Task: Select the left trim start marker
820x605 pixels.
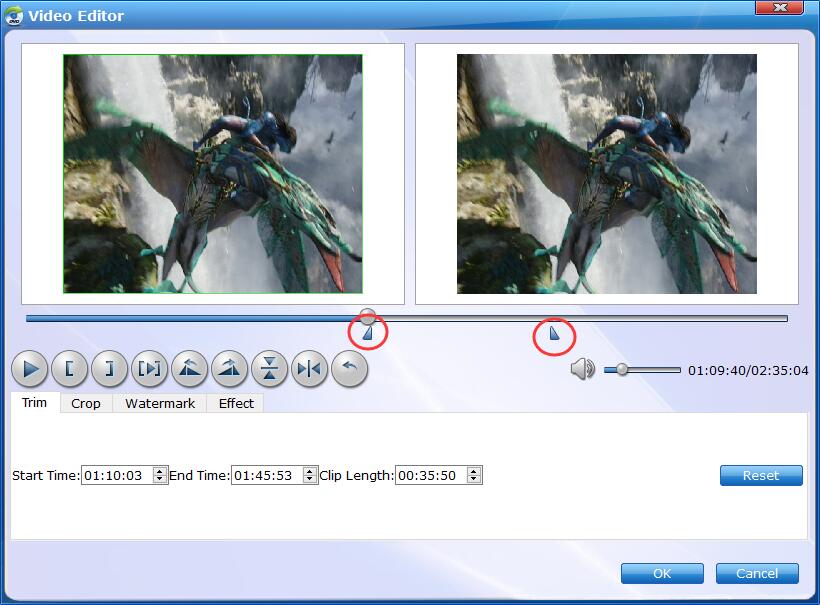Action: [x=368, y=333]
